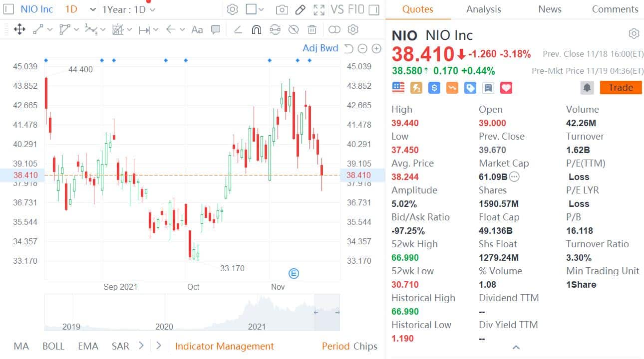
Task: Toggle the price alert bell for NIO
Action: click(587, 87)
